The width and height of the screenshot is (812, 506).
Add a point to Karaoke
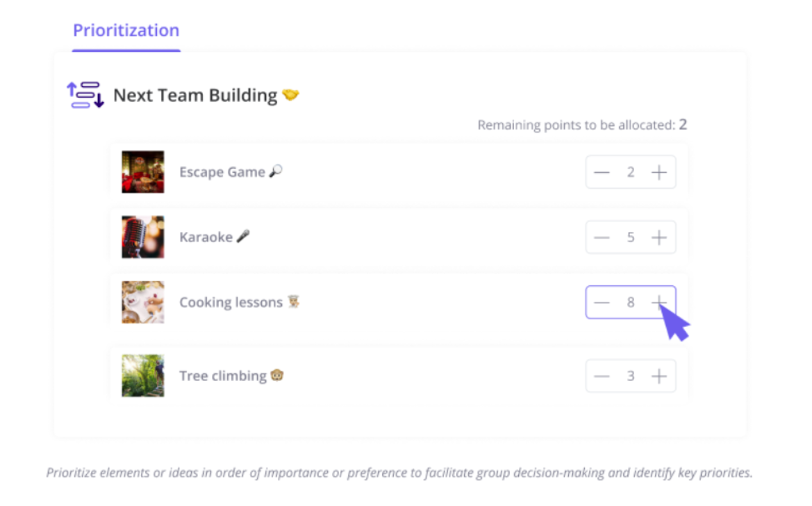(x=658, y=237)
